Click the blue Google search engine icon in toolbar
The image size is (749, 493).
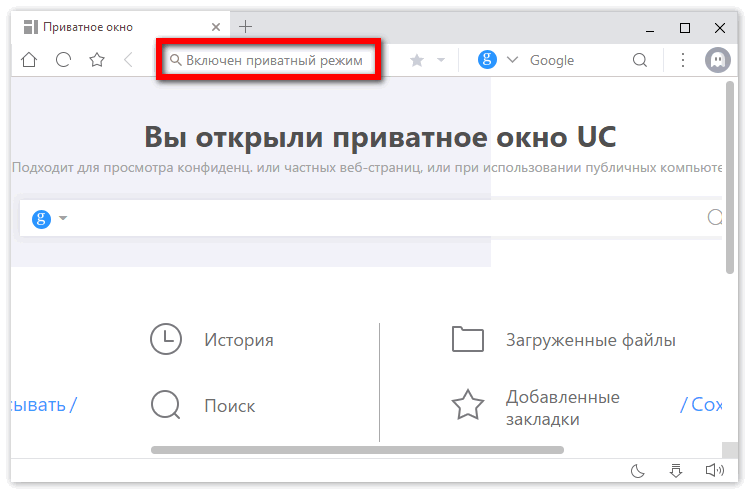point(487,60)
